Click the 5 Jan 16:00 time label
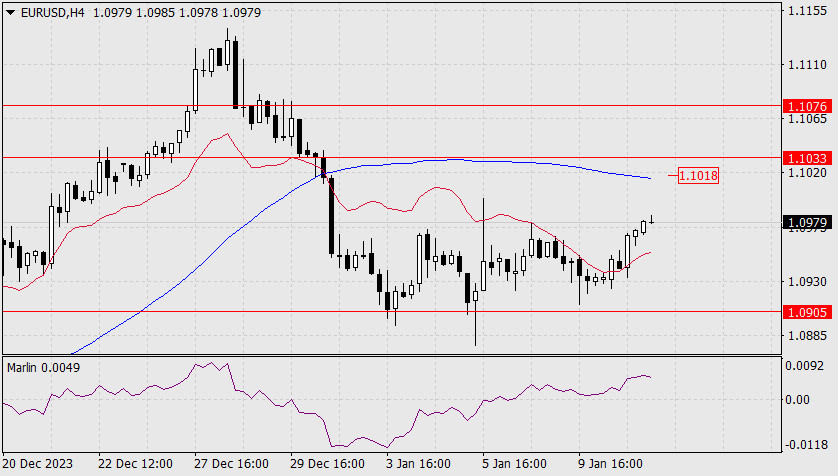Image resolution: width=838 pixels, height=476 pixels. 515,463
